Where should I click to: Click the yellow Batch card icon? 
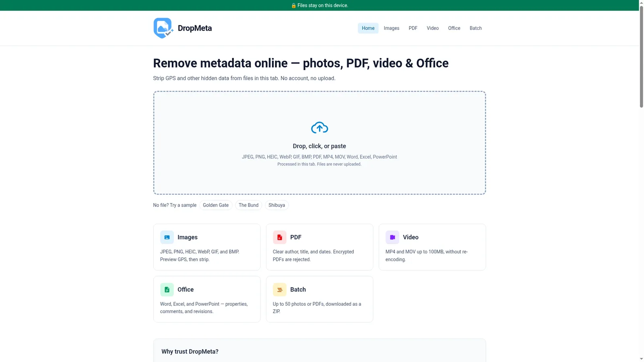(280, 290)
